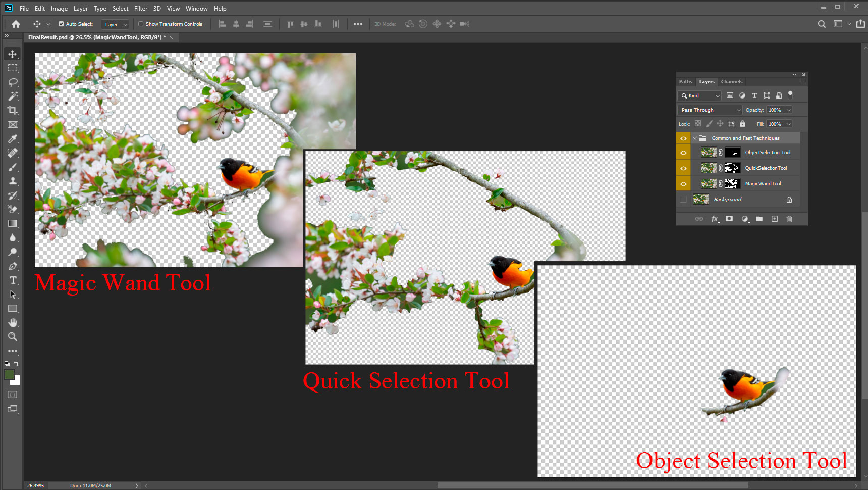Switch to the Channels tab
Image resolution: width=868 pixels, height=490 pixels.
point(731,81)
